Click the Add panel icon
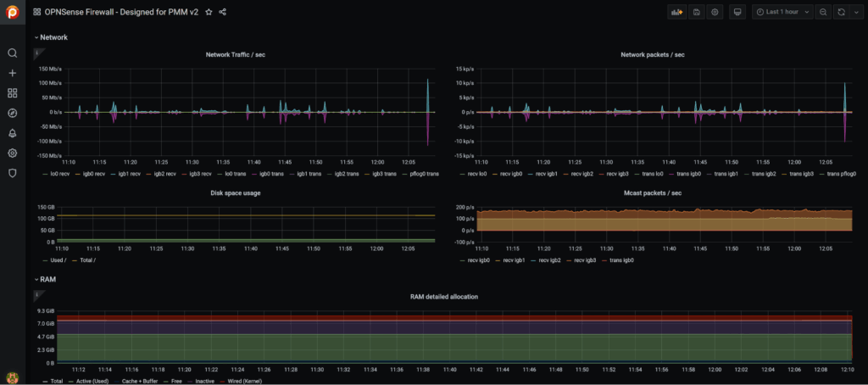The image size is (868, 385). click(676, 13)
